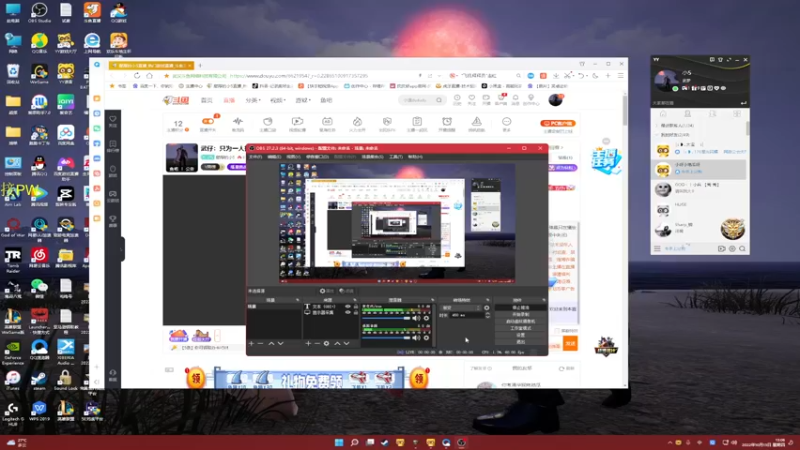Open the 文件(F) menu in OBS

[256, 157]
